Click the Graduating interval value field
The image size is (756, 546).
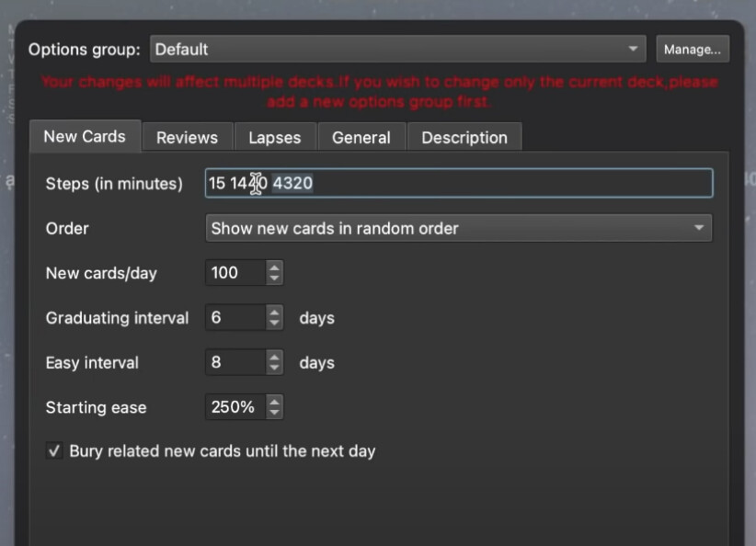[x=235, y=317]
